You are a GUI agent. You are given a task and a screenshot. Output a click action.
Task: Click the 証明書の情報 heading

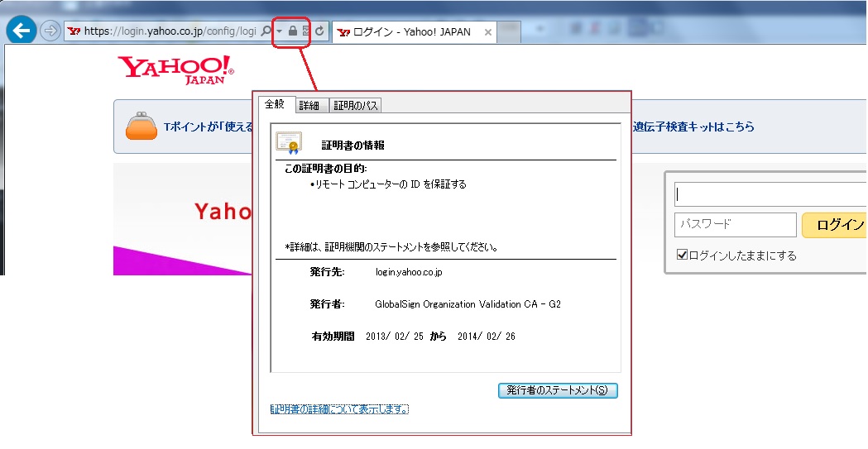coord(352,146)
